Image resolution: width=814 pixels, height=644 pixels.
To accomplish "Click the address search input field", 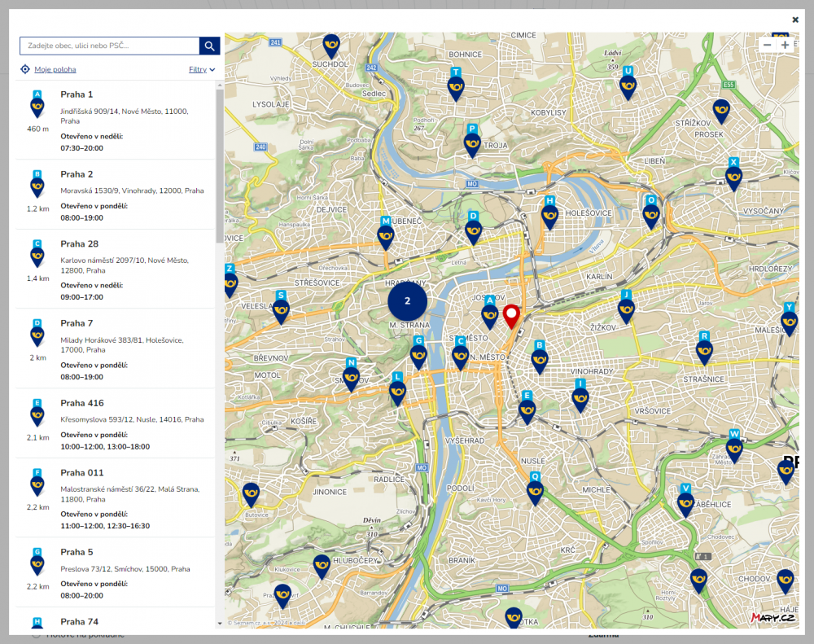I will (x=110, y=46).
